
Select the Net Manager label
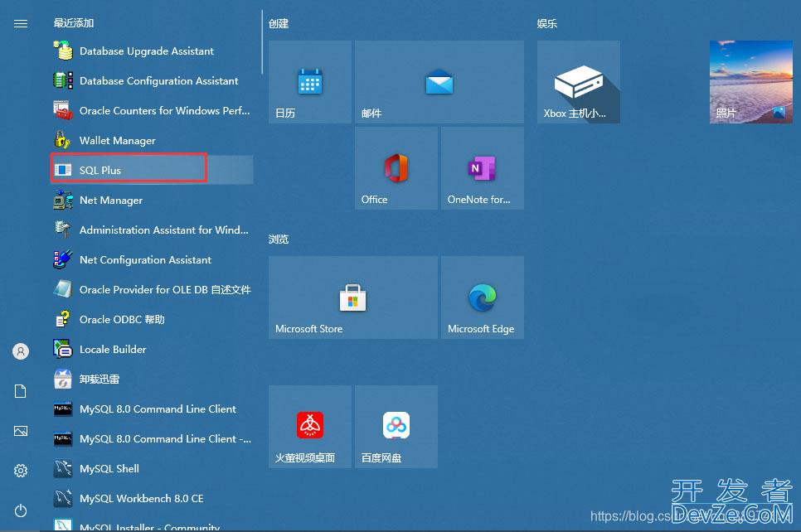point(111,201)
